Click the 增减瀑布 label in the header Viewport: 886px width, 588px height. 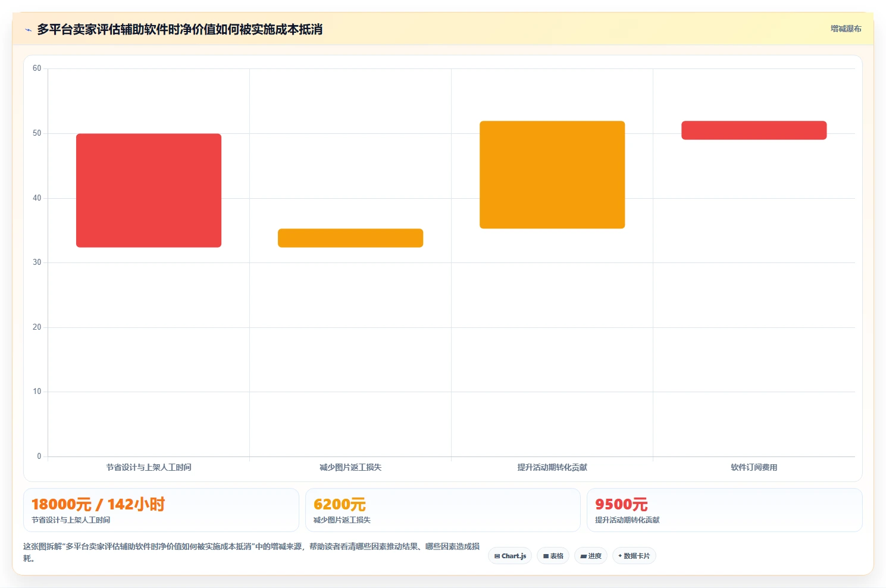point(846,29)
